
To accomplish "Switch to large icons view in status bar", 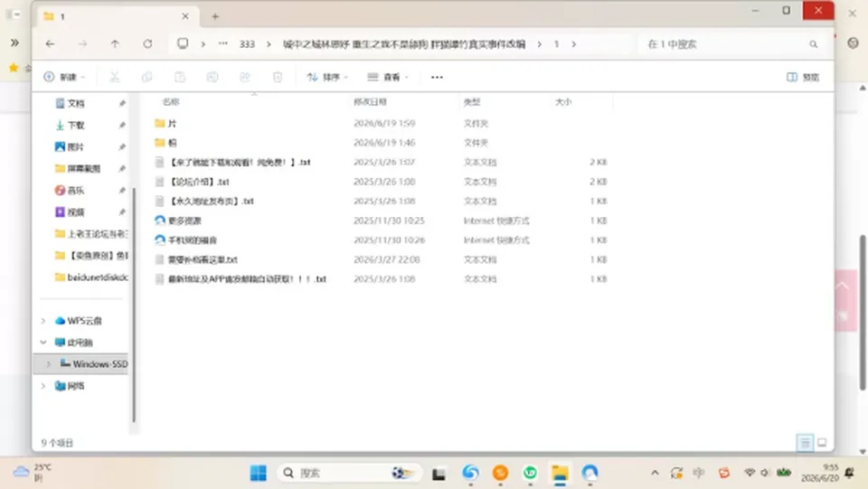I will click(822, 443).
